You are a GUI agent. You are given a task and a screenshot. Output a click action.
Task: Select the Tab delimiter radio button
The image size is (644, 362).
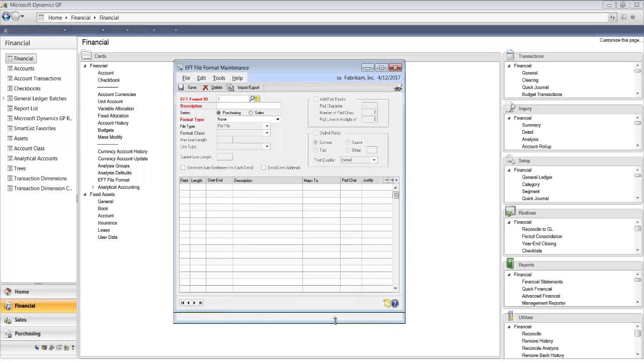[x=316, y=150]
